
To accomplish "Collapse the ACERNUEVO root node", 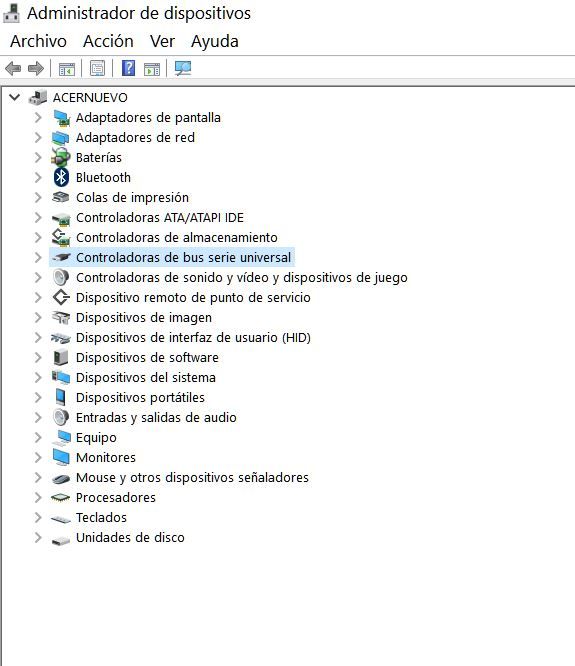I will click(14, 97).
